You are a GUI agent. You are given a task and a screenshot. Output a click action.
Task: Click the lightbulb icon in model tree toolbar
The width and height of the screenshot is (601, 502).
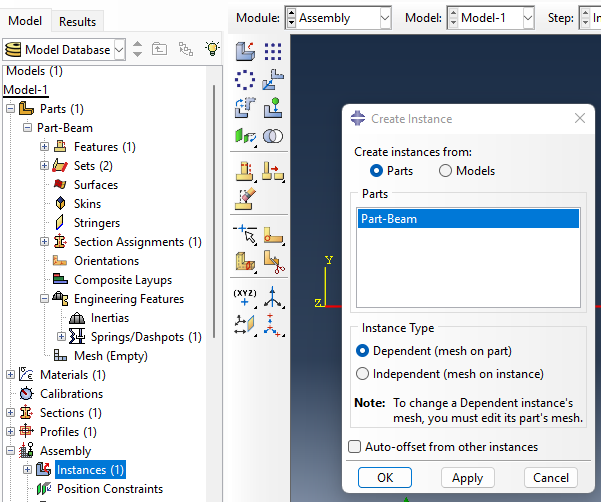pos(212,49)
